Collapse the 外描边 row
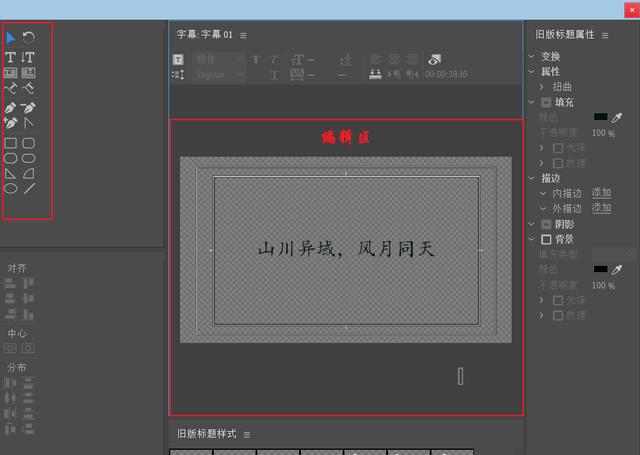Viewport: 640px width, 455px height. click(x=543, y=209)
